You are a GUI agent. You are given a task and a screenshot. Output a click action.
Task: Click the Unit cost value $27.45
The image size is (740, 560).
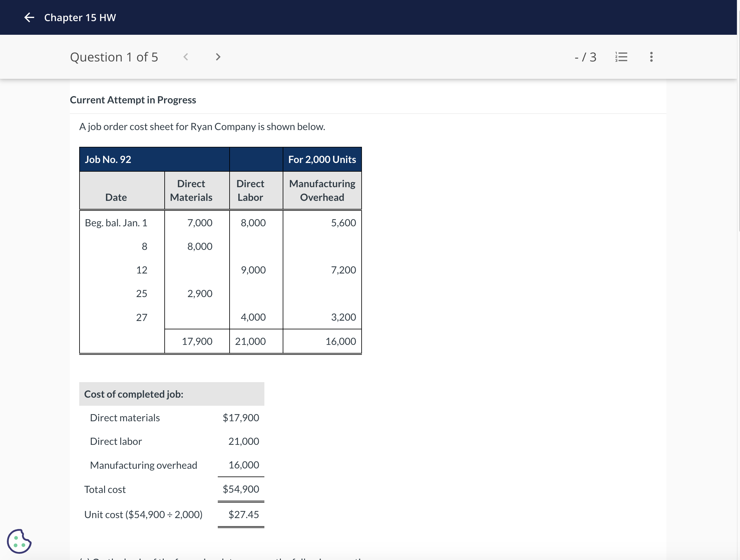[x=244, y=514]
